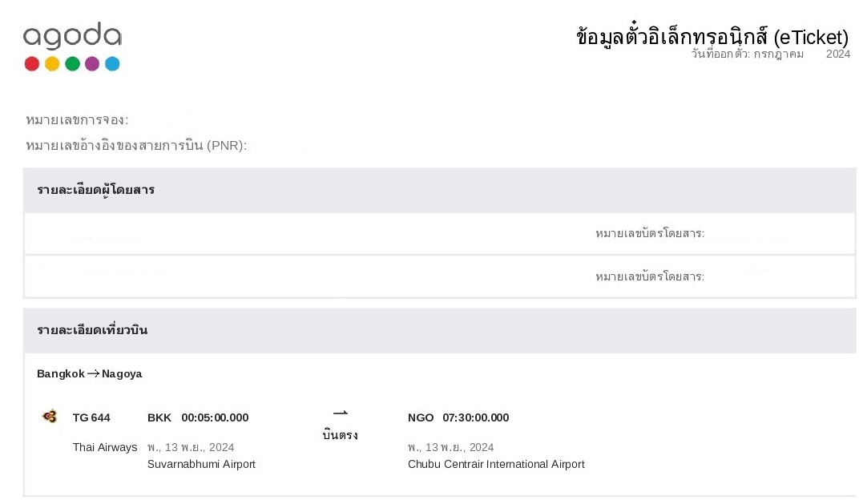The width and height of the screenshot is (863, 504).
Task: Click the ticket issue date text
Action: (x=771, y=54)
